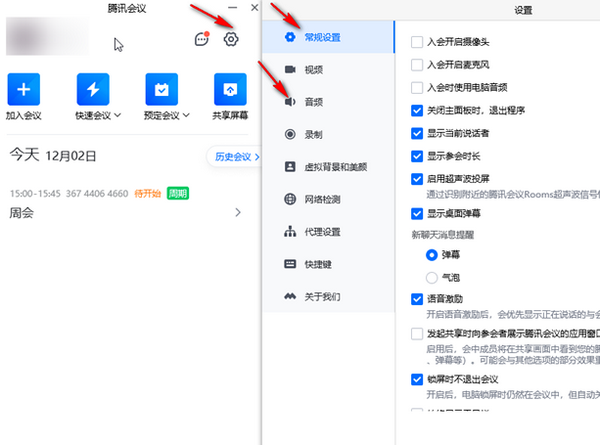
Task: Select the Bubble (气泡) radio option
Action: click(432, 276)
